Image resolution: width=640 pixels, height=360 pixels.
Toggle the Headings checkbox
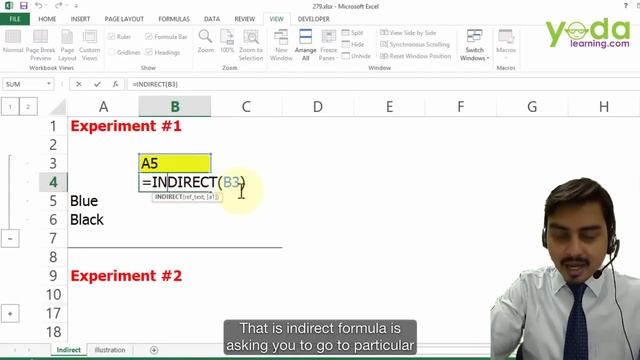click(149, 52)
